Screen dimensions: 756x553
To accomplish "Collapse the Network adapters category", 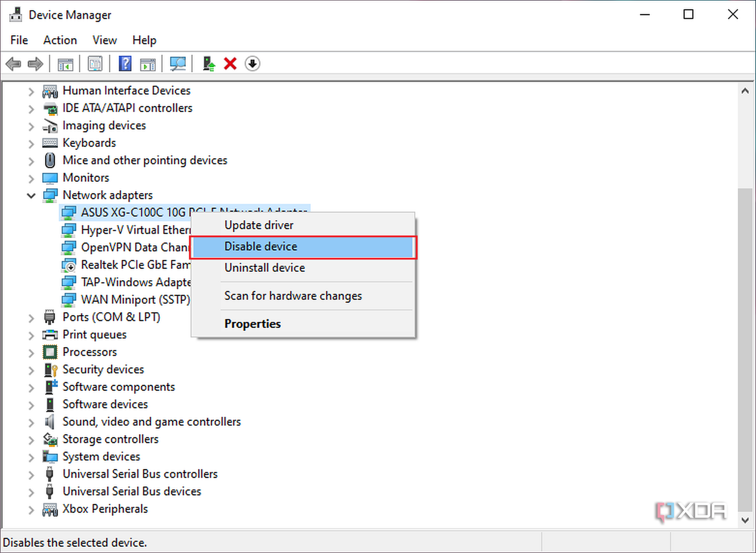I will pos(31,195).
